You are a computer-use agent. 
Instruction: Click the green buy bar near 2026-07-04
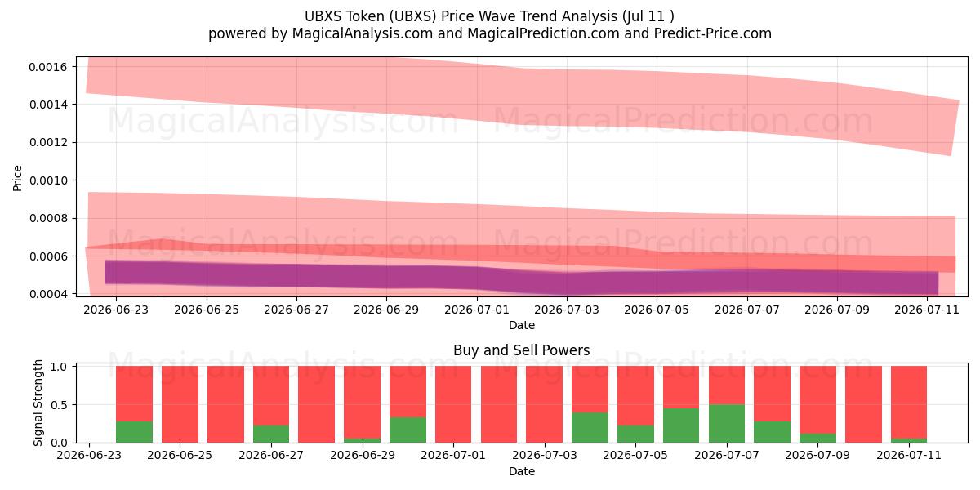590,427
